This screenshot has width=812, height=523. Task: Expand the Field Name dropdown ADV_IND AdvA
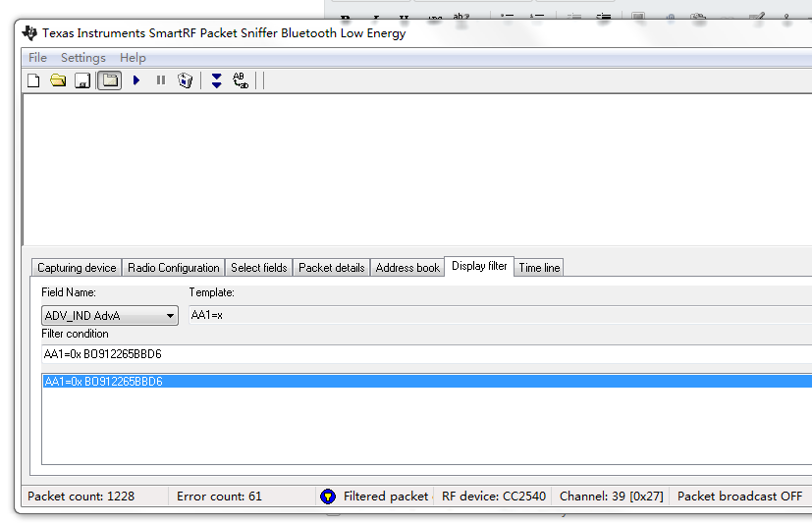110,316
